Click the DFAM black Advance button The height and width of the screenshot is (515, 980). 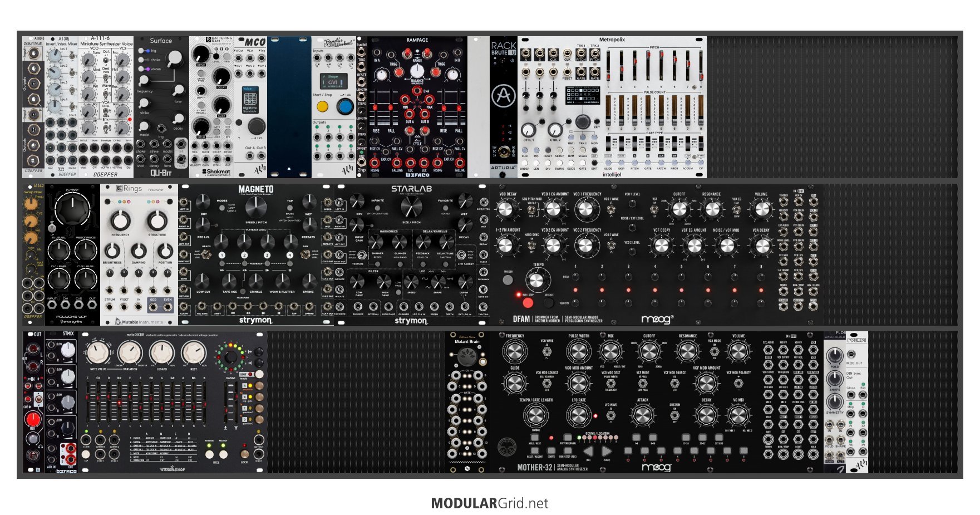[549, 303]
